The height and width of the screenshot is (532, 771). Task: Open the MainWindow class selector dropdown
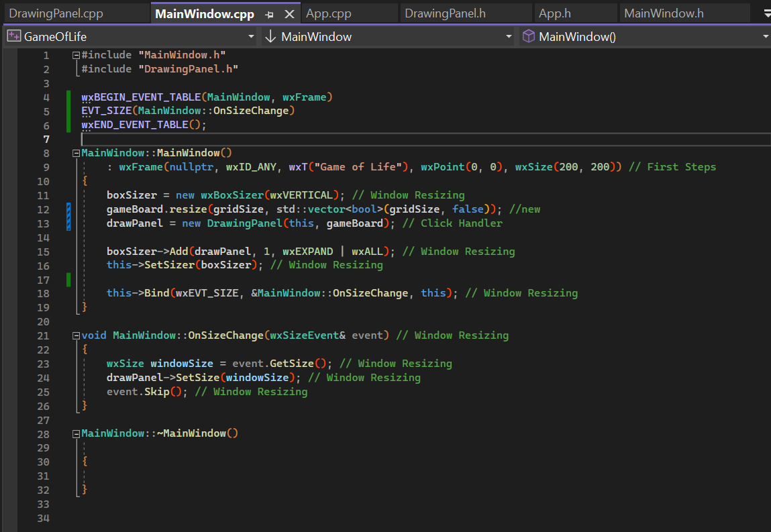[x=507, y=36]
